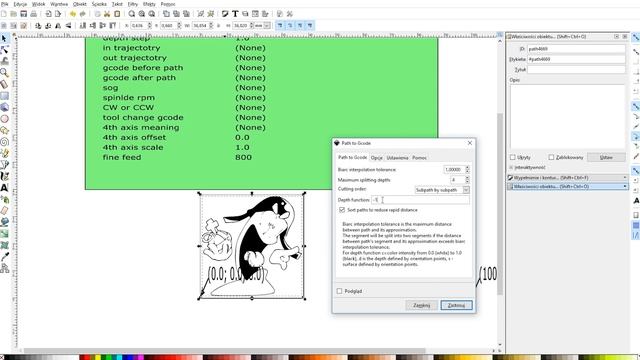
Task: Click the Depth function input field
Action: point(420,200)
